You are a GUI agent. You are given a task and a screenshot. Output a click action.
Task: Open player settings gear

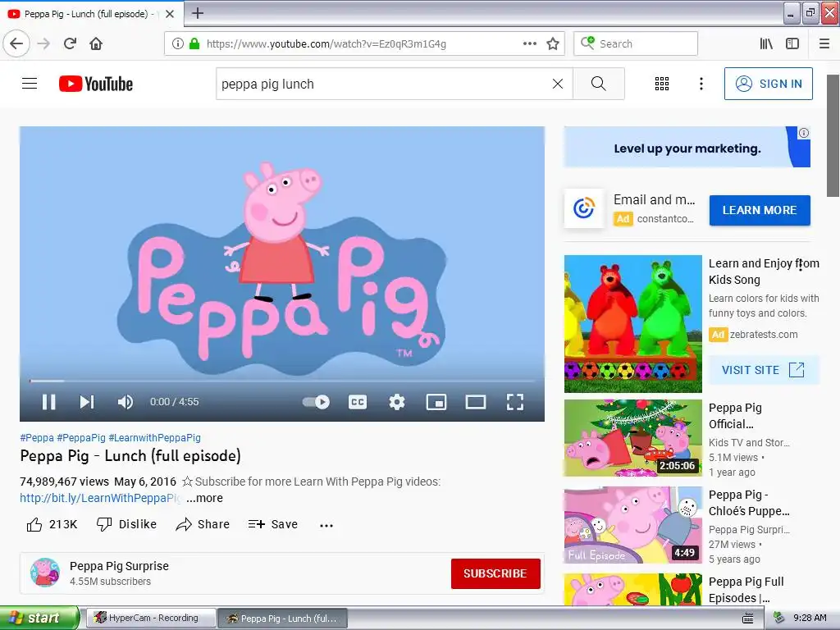(x=397, y=402)
